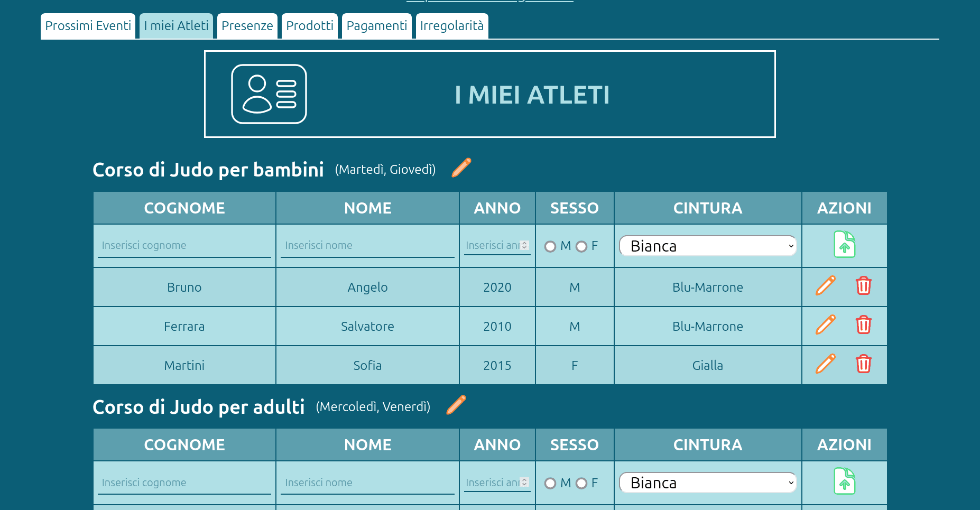
Task: Click the cognome field in bambini table
Action: [184, 246]
